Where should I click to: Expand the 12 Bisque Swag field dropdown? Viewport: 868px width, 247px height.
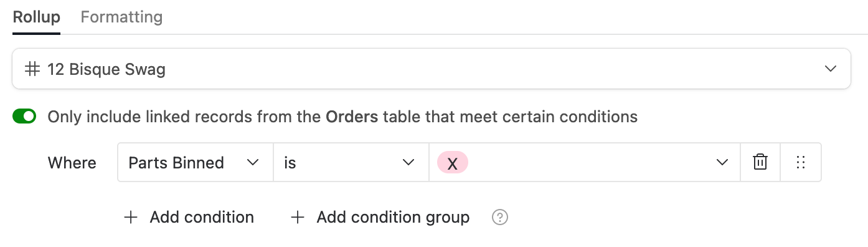[432, 69]
